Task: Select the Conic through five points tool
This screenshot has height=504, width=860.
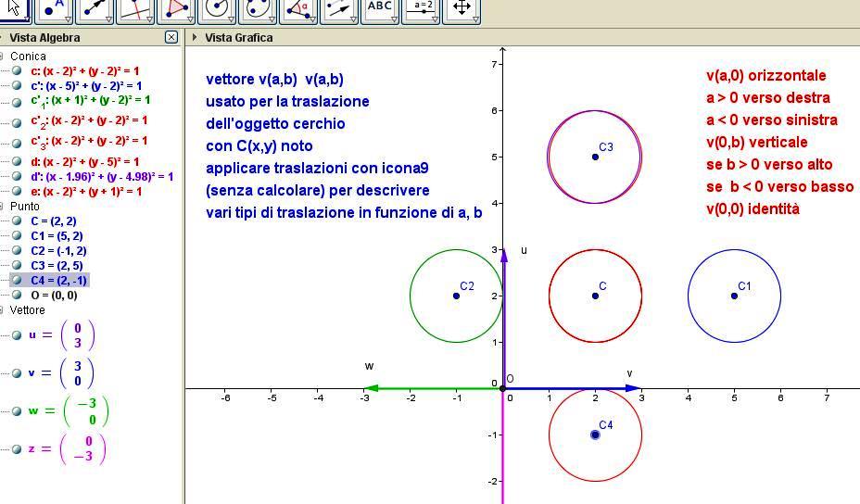Action: 257,10
